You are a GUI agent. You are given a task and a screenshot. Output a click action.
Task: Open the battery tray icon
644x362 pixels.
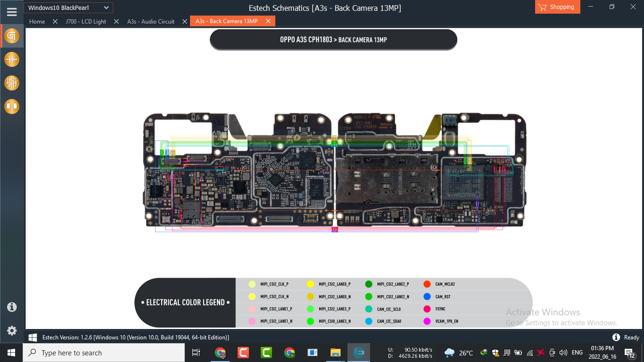click(518, 353)
